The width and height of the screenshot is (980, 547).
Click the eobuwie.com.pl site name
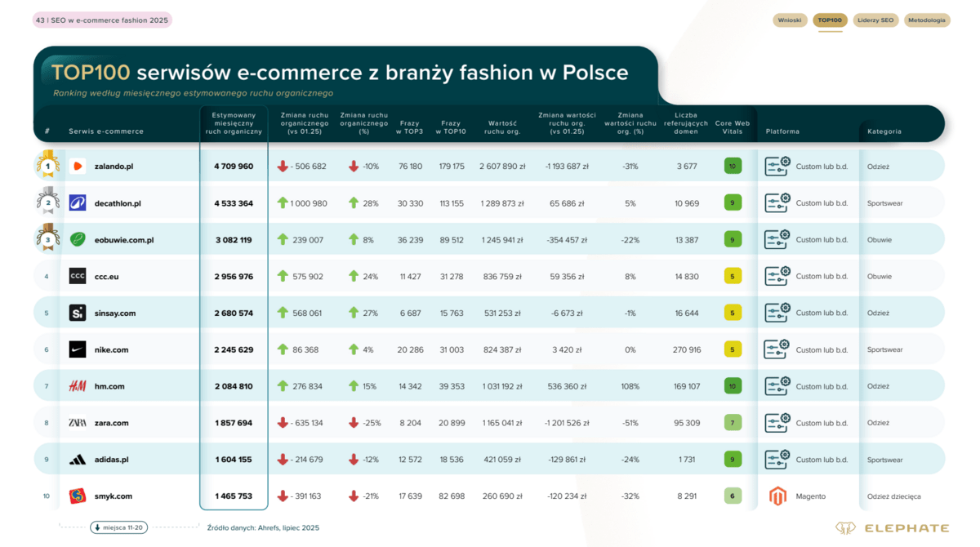click(124, 239)
